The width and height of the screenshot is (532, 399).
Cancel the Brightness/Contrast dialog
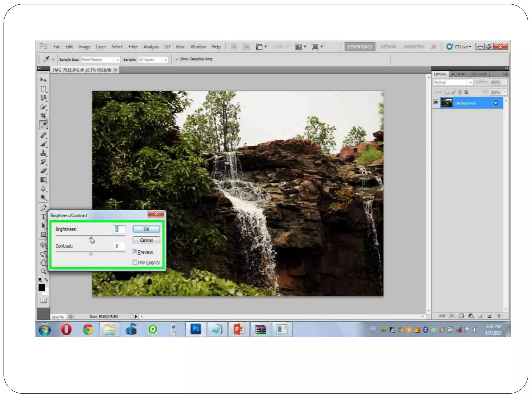[x=146, y=240]
